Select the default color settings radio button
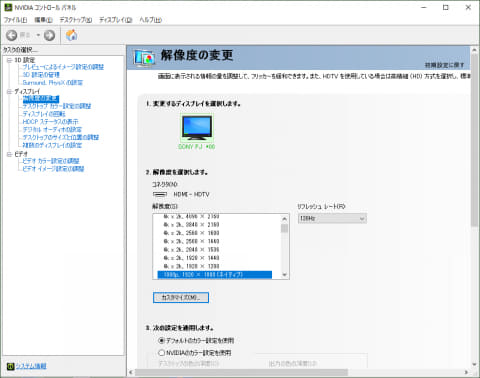This screenshot has width=480, height=378. click(x=162, y=340)
